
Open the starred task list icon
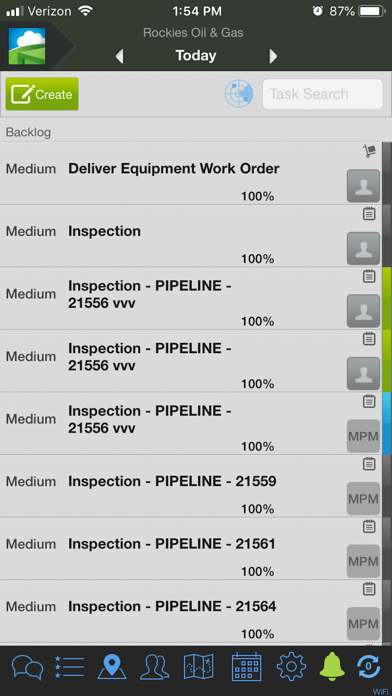click(x=69, y=667)
